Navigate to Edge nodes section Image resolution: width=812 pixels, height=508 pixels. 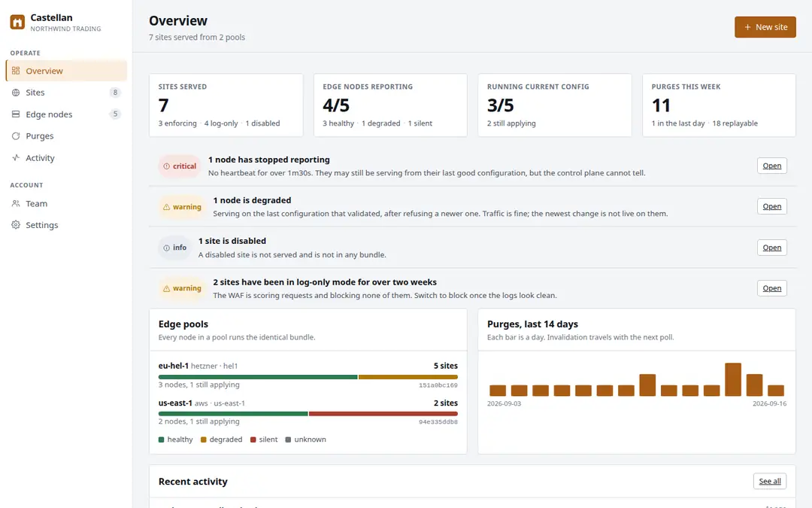66,114
